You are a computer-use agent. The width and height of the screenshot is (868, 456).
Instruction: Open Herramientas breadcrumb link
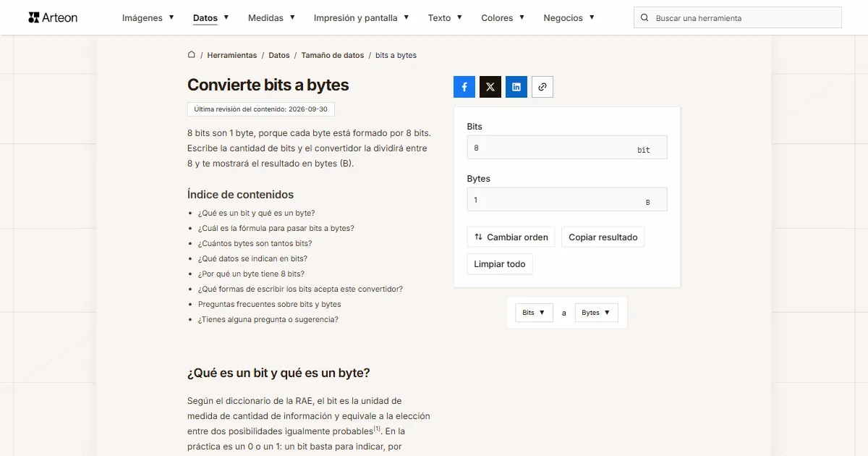pos(232,55)
